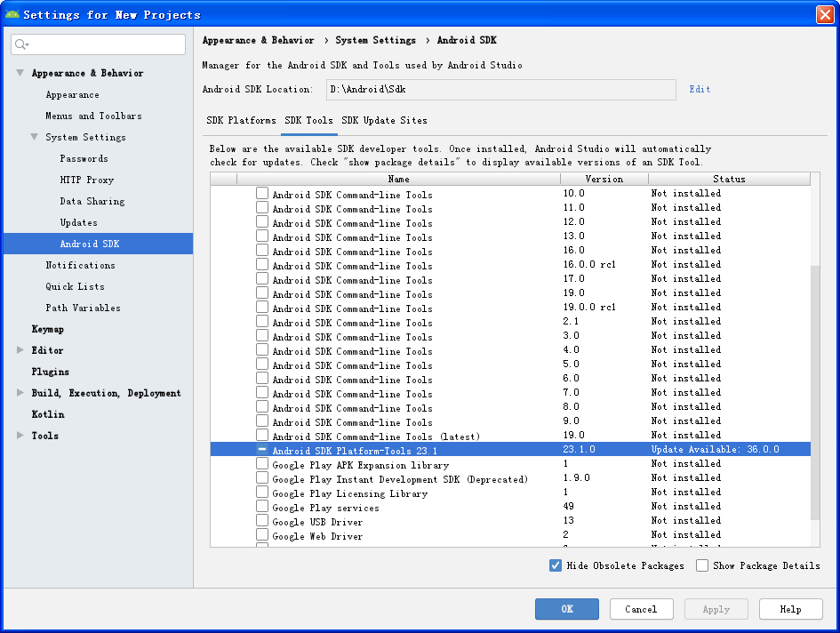Click the search magnifier icon in settings
Image resolution: width=840 pixels, height=633 pixels.
click(x=21, y=44)
